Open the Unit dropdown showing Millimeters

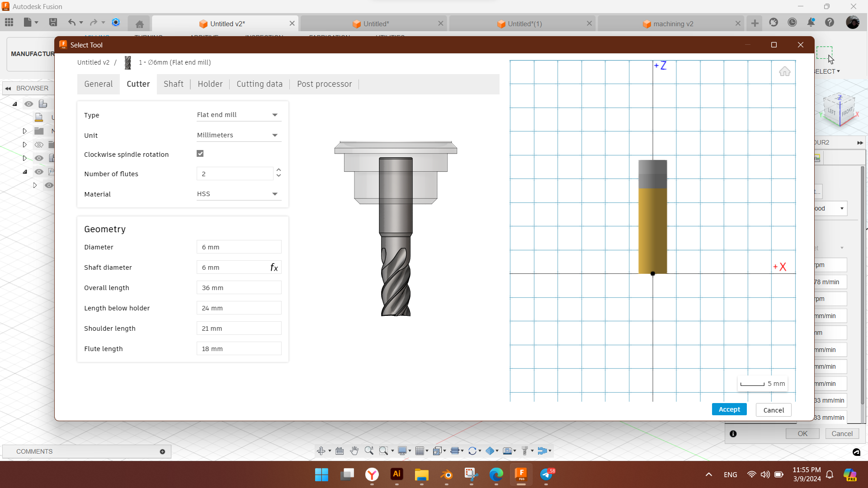point(239,135)
